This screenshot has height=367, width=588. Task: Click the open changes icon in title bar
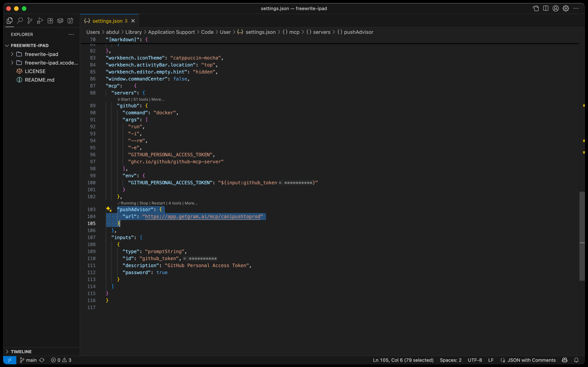[x=536, y=9]
